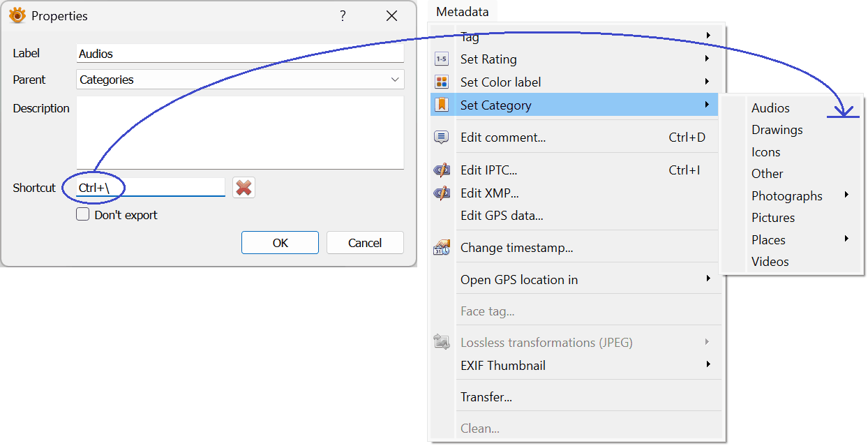Click the Change timestamp calendar icon
The image size is (868, 446).
point(441,248)
